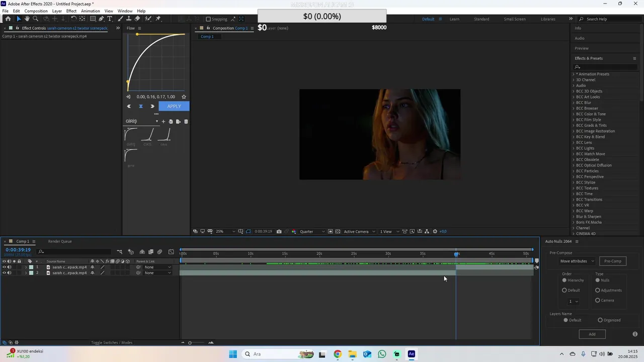Add new preset with plus icon in Flow
This screenshot has height=362, width=644.
coord(163,121)
